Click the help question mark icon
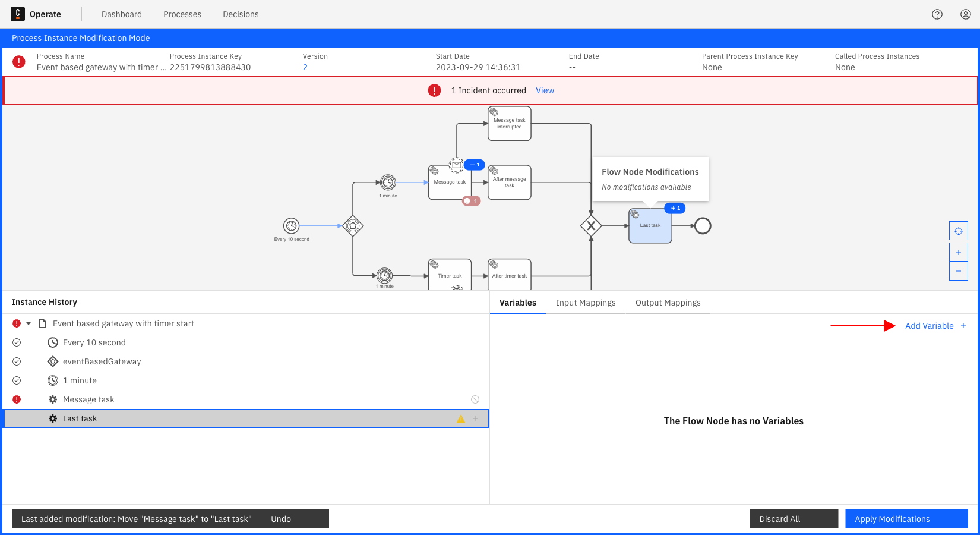This screenshot has width=980, height=535. (x=937, y=14)
